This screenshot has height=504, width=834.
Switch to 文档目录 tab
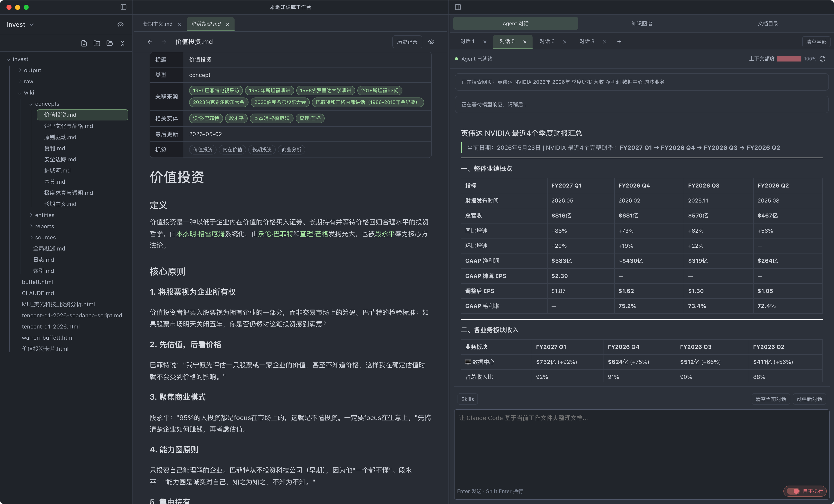tap(768, 23)
